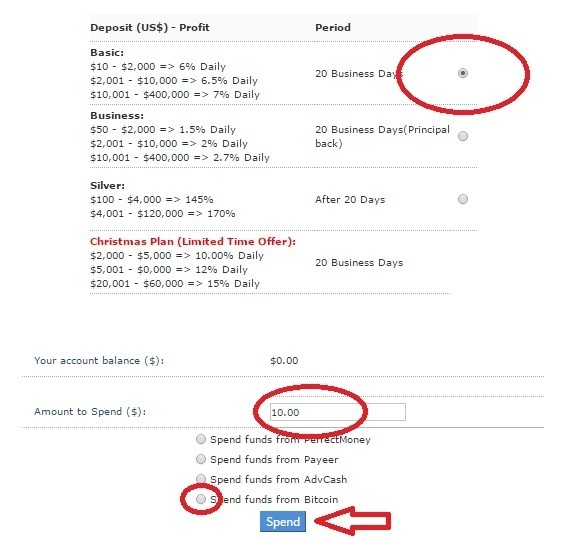Image resolution: width=579 pixels, height=539 pixels.
Task: Pick the Silver plan radio button
Action: pos(463,199)
